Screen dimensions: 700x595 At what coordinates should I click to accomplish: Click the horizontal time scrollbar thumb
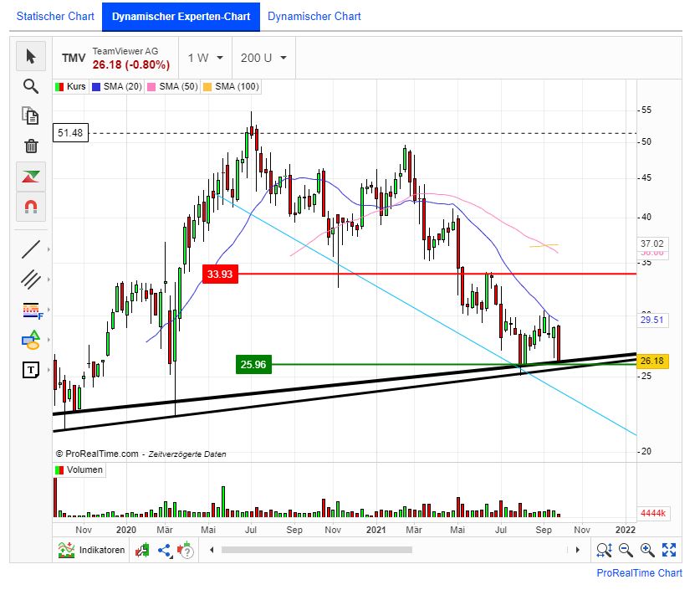tap(316, 550)
